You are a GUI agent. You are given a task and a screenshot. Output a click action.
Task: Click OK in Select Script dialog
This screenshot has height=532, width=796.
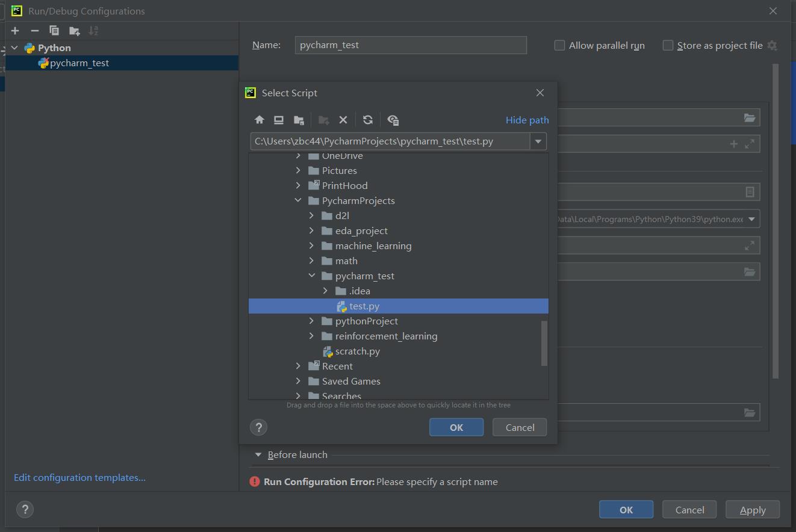(x=456, y=427)
